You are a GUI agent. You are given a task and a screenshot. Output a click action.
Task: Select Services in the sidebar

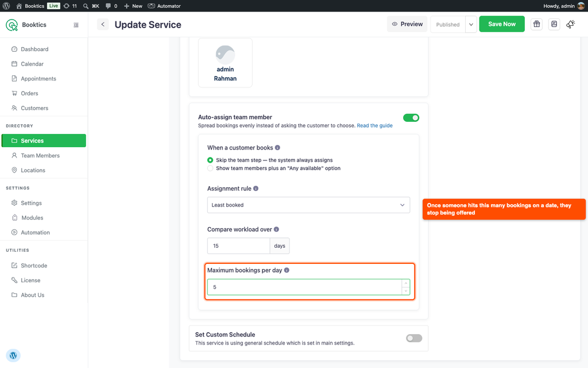(x=44, y=140)
